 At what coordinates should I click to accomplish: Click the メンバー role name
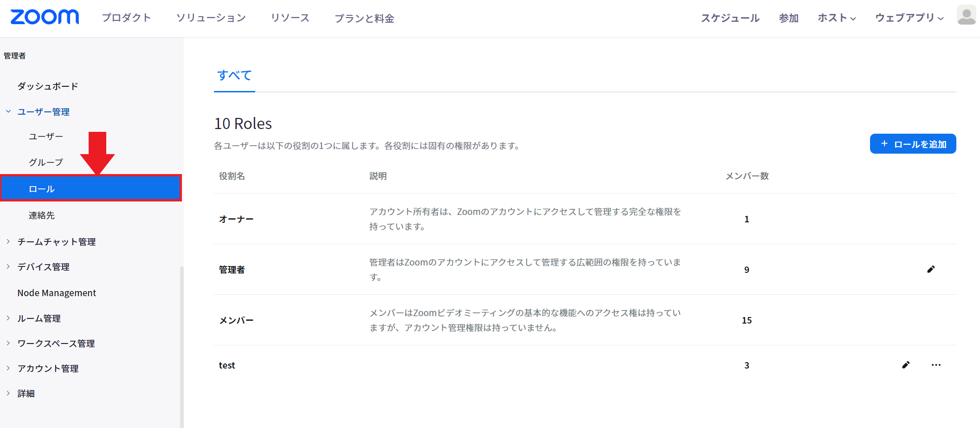coord(236,320)
